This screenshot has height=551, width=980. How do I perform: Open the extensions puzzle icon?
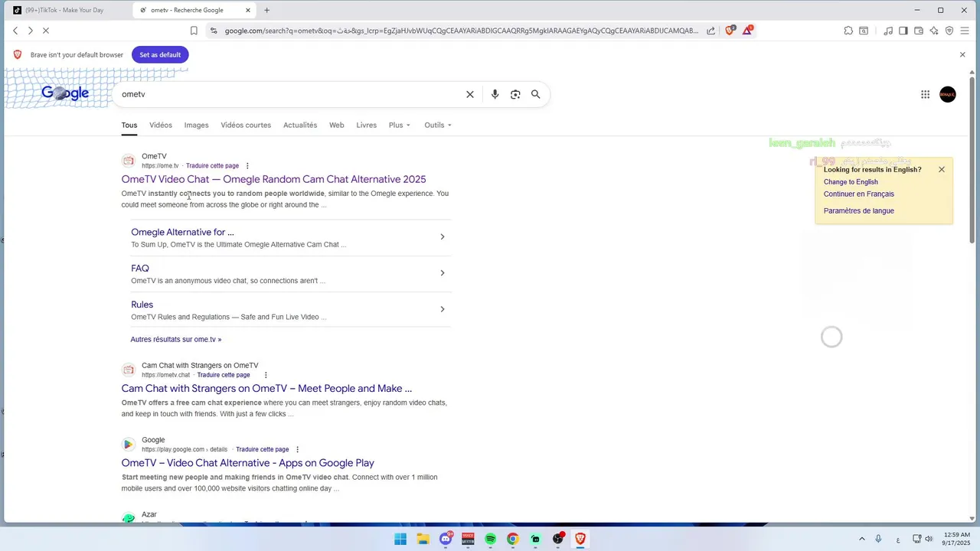click(x=848, y=31)
